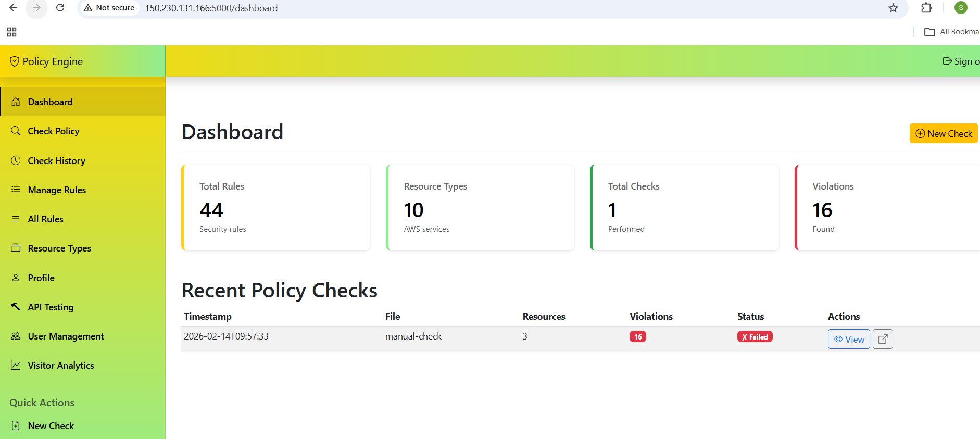Click the Violations column header
The image size is (980, 439).
[651, 316]
